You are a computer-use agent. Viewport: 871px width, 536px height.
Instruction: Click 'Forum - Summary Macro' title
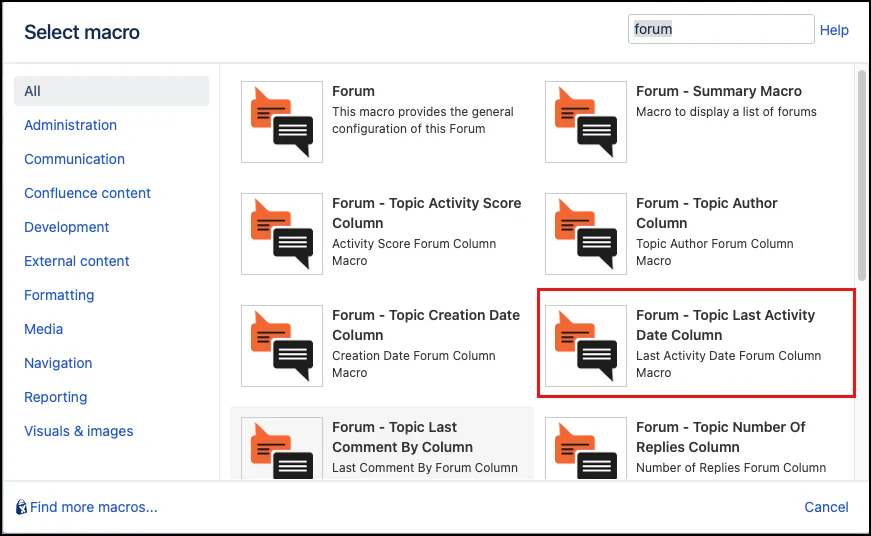pos(719,91)
